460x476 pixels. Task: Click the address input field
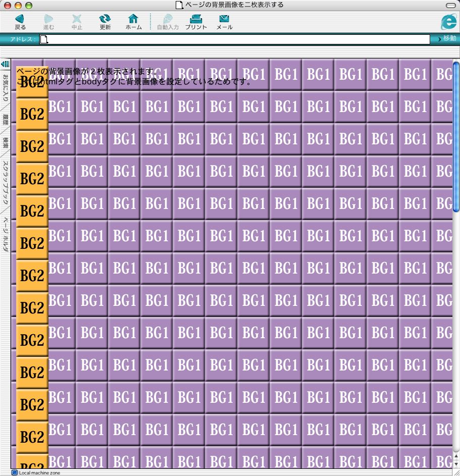tap(235, 39)
